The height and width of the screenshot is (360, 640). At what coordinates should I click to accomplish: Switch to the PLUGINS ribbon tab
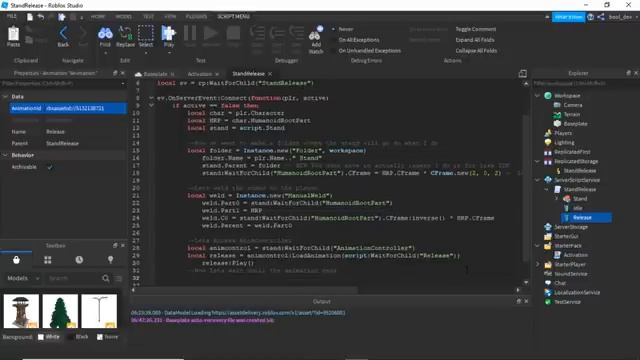(x=196, y=17)
